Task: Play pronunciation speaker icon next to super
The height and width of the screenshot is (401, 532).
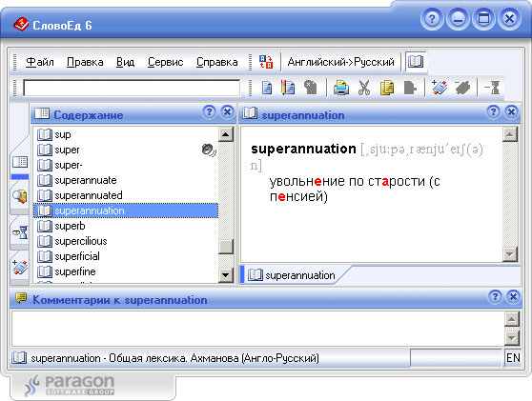Action: 209,150
